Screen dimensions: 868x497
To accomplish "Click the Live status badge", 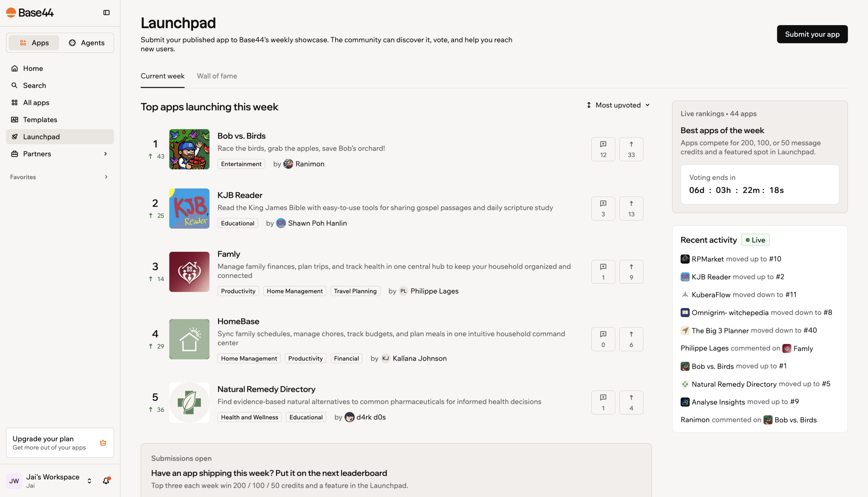I will 755,240.
